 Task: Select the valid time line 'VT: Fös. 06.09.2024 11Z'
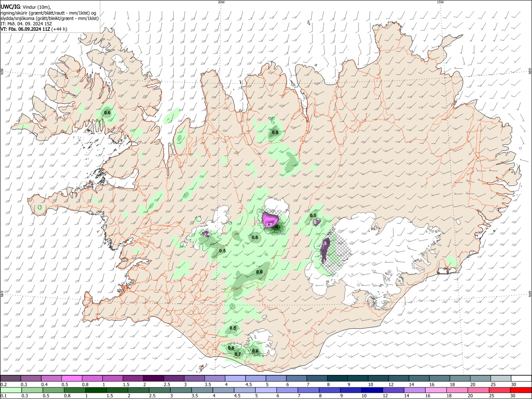pos(25,29)
